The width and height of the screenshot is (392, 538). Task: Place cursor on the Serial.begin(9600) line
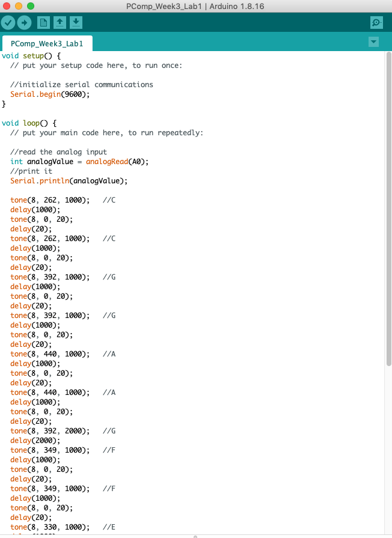tap(50, 94)
